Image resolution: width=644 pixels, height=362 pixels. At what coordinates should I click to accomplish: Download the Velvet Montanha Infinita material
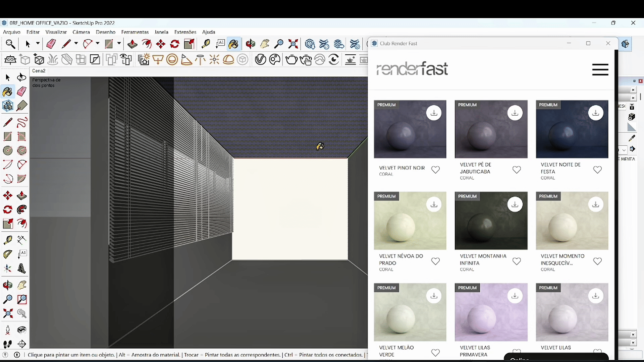pos(515,204)
